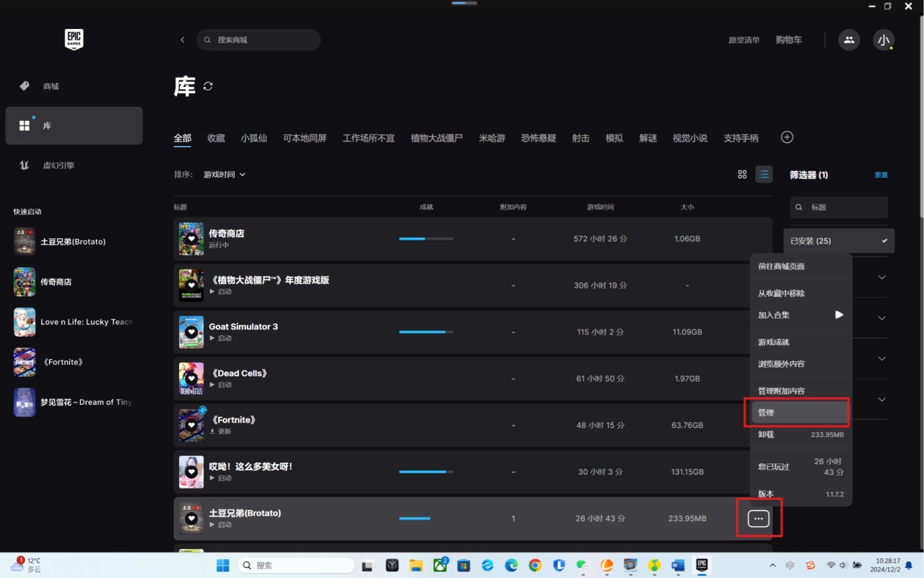Click the Windows taskbar 搜索 box
This screenshot has height=578, width=924.
tap(297, 565)
